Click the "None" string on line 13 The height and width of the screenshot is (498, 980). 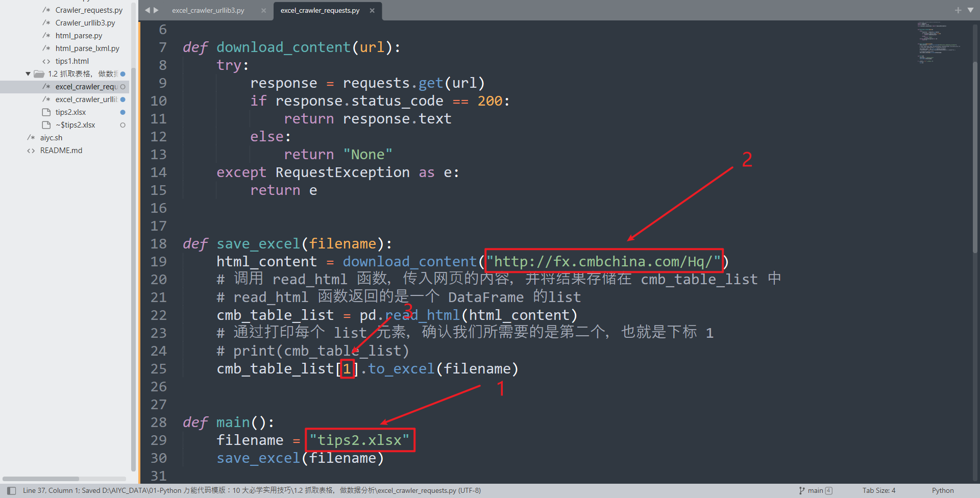[367, 155]
